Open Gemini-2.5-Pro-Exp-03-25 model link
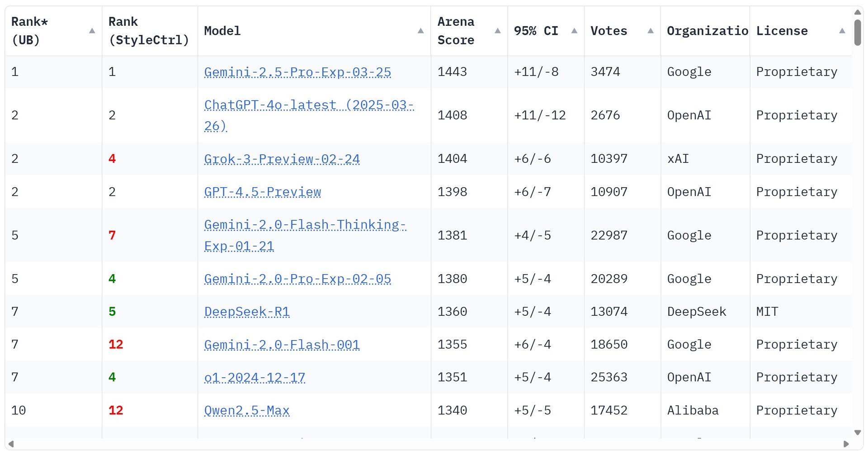 click(x=297, y=72)
